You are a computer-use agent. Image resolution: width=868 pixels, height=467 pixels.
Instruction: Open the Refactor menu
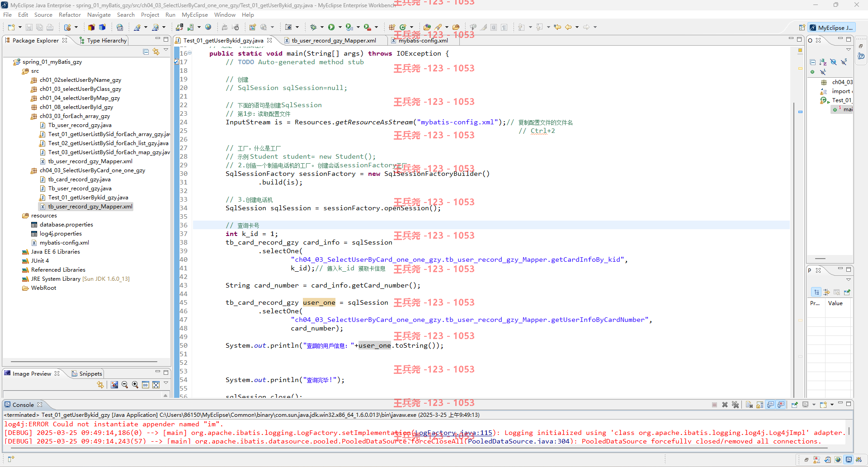[x=70, y=14]
